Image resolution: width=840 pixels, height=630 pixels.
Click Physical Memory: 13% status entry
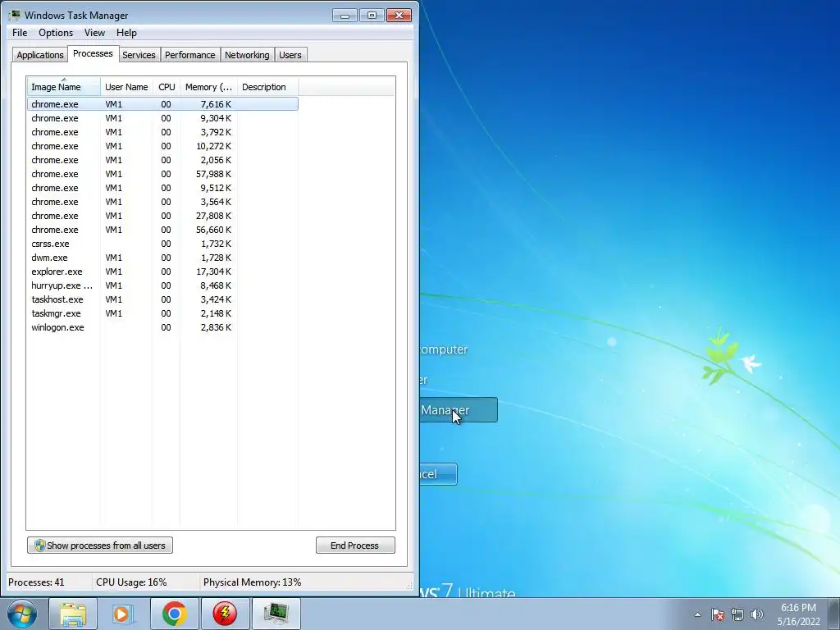pyautogui.click(x=253, y=582)
